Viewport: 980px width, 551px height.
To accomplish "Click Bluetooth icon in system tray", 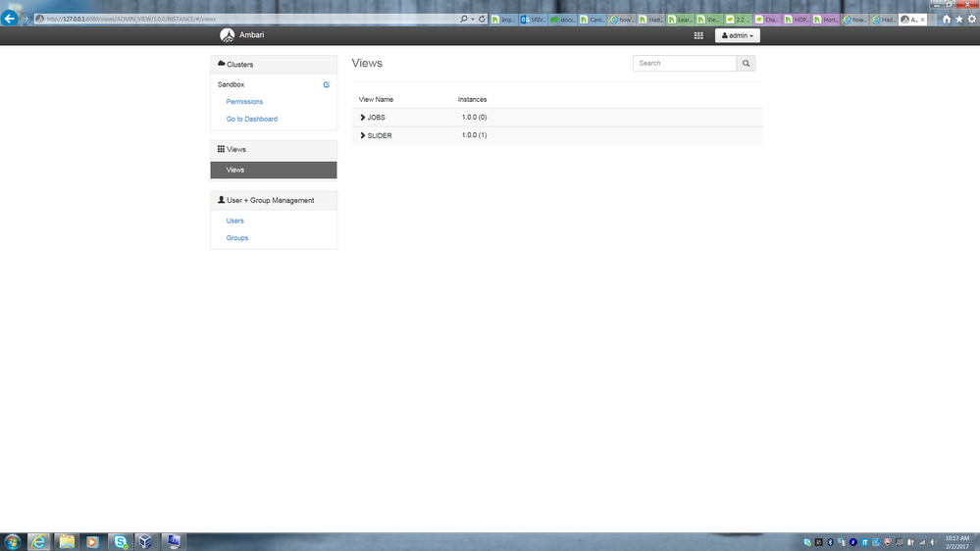I will [830, 542].
